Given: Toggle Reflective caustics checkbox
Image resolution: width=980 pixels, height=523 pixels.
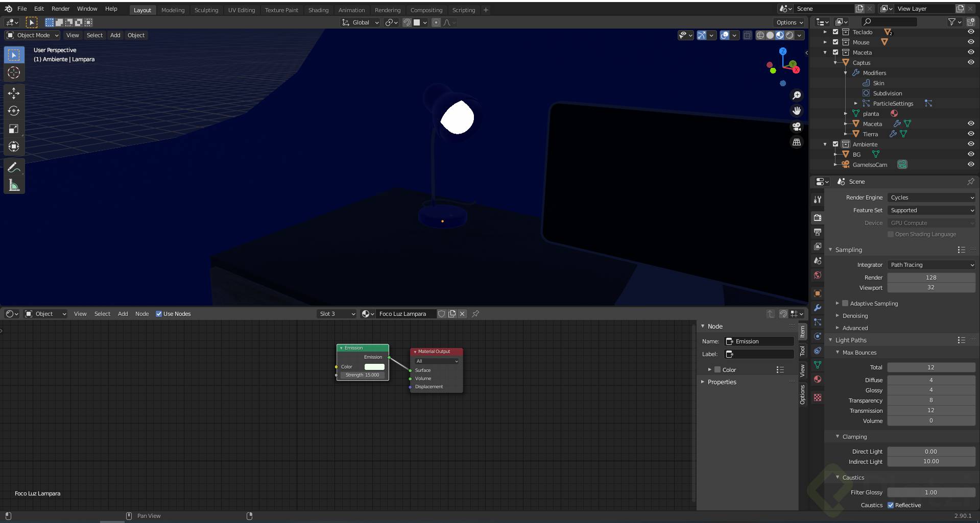Looking at the screenshot, I should 891,505.
